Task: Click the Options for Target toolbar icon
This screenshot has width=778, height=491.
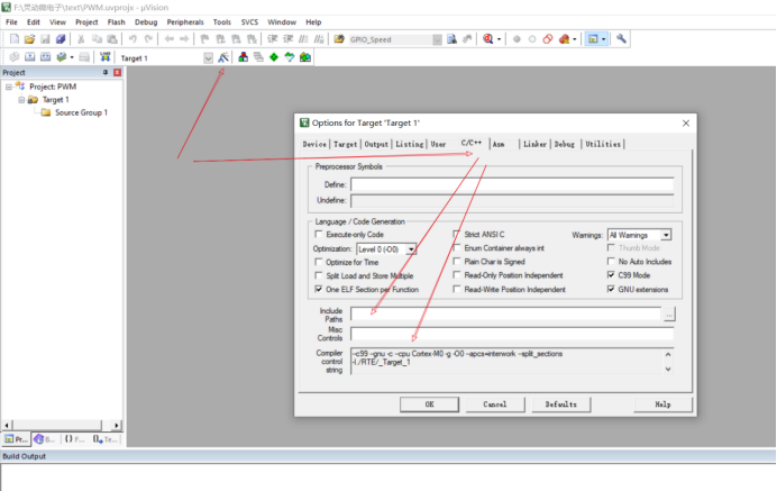Action: coord(224,57)
